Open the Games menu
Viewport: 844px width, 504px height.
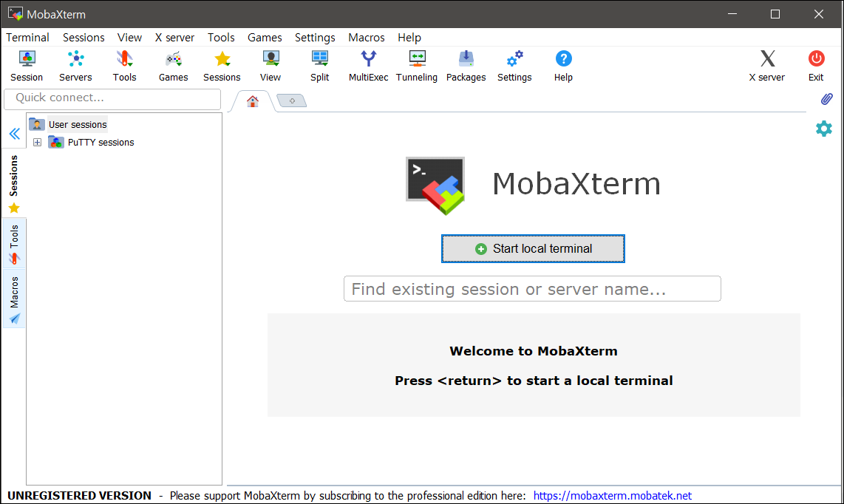(x=265, y=38)
